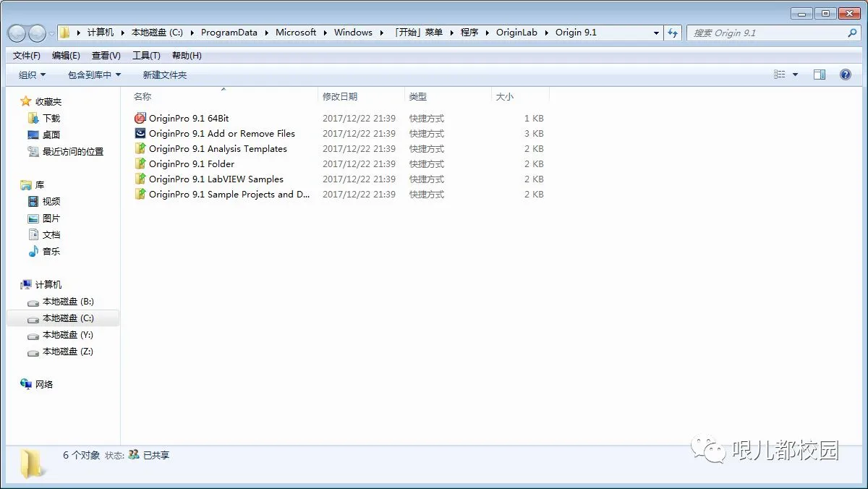Screen dimensions: 868x489
Task: Go to 本地磁盘 (C:) in the address path
Action: click(x=157, y=33)
